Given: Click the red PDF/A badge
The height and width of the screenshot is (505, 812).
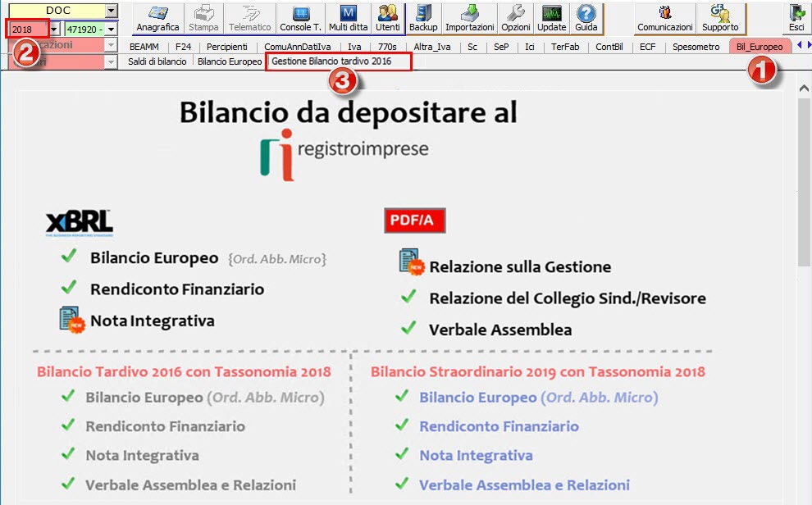Looking at the screenshot, I should pyautogui.click(x=415, y=221).
